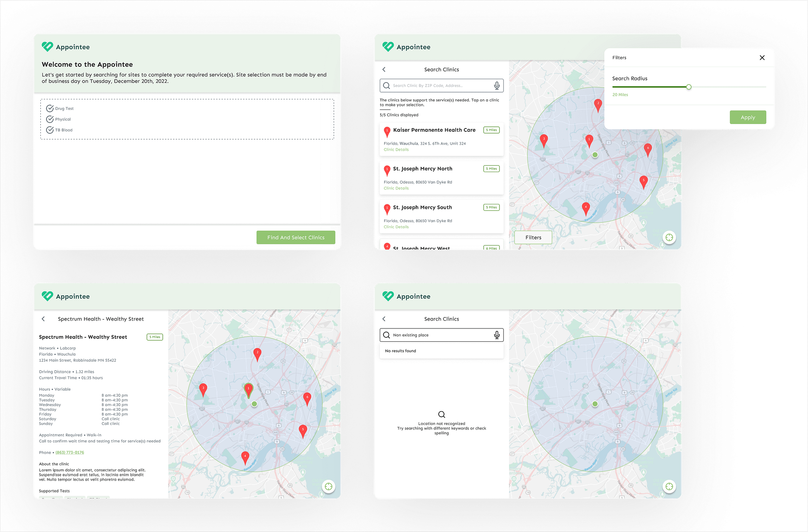Go back from Spectrum Health details page
Image resolution: width=808 pixels, height=532 pixels.
point(43,319)
